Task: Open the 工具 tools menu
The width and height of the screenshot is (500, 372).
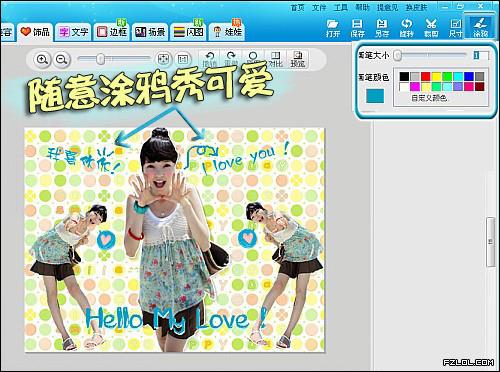Action: click(x=341, y=7)
